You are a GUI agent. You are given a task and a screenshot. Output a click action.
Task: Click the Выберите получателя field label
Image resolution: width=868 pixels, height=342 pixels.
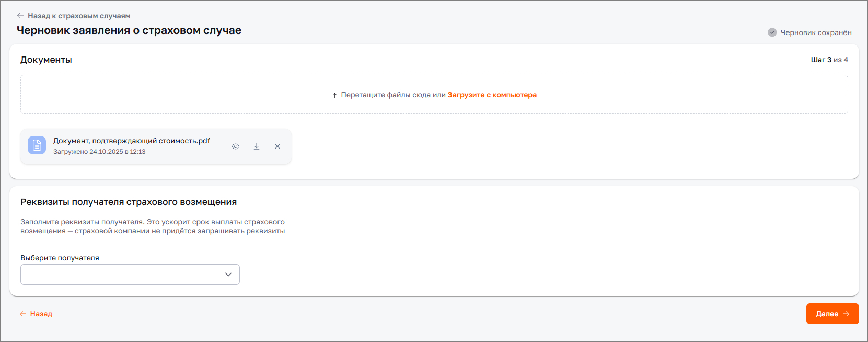tap(60, 258)
